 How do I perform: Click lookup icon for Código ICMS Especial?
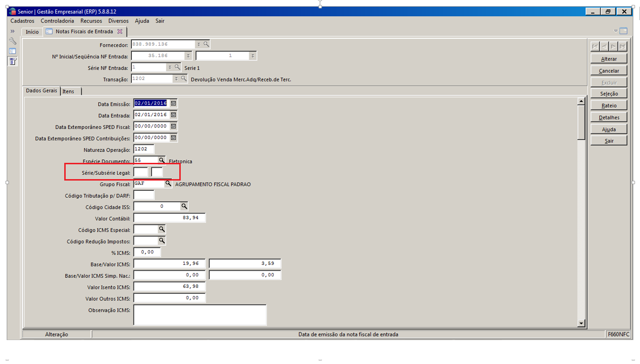pos(162,229)
